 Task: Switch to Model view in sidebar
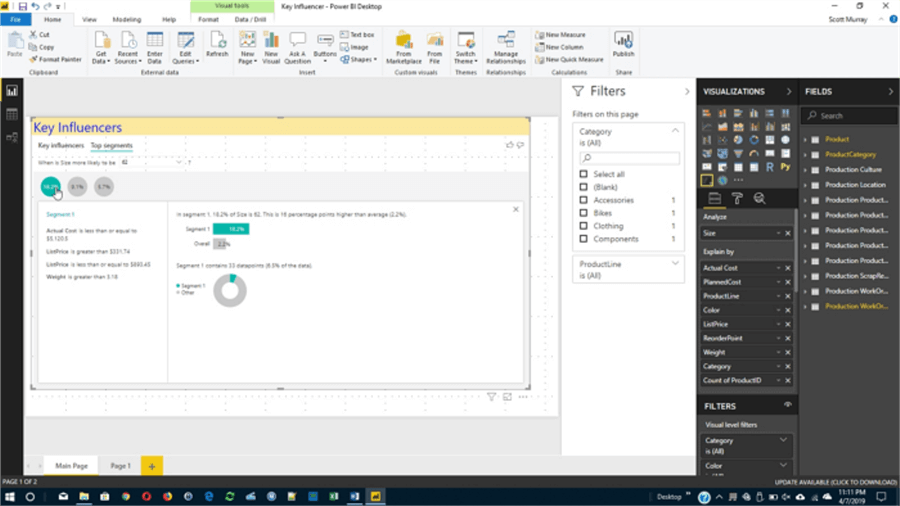[11, 137]
